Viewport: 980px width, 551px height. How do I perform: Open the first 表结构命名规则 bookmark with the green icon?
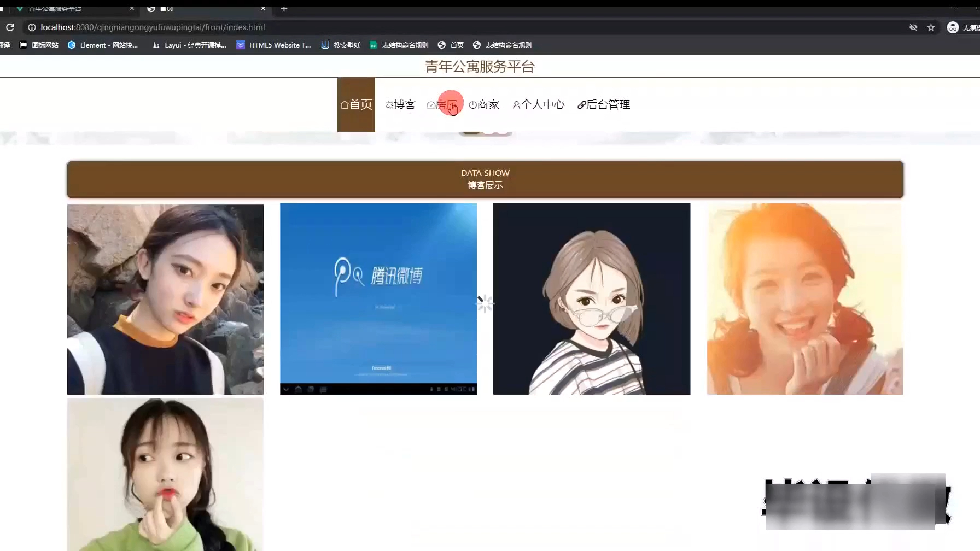[399, 45]
